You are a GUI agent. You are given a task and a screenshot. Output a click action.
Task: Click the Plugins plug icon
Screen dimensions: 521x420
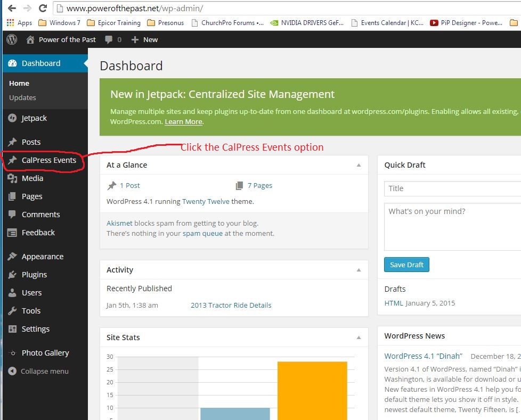[12, 275]
